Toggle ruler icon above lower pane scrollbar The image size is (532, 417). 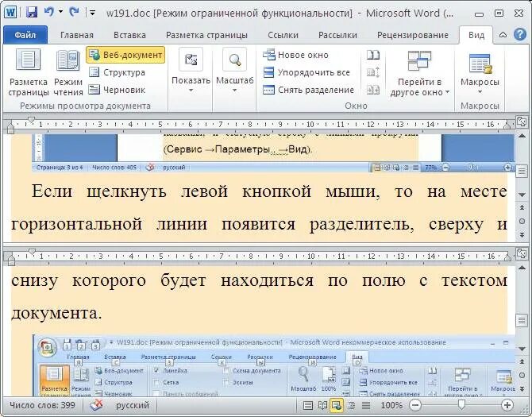[x=521, y=253]
